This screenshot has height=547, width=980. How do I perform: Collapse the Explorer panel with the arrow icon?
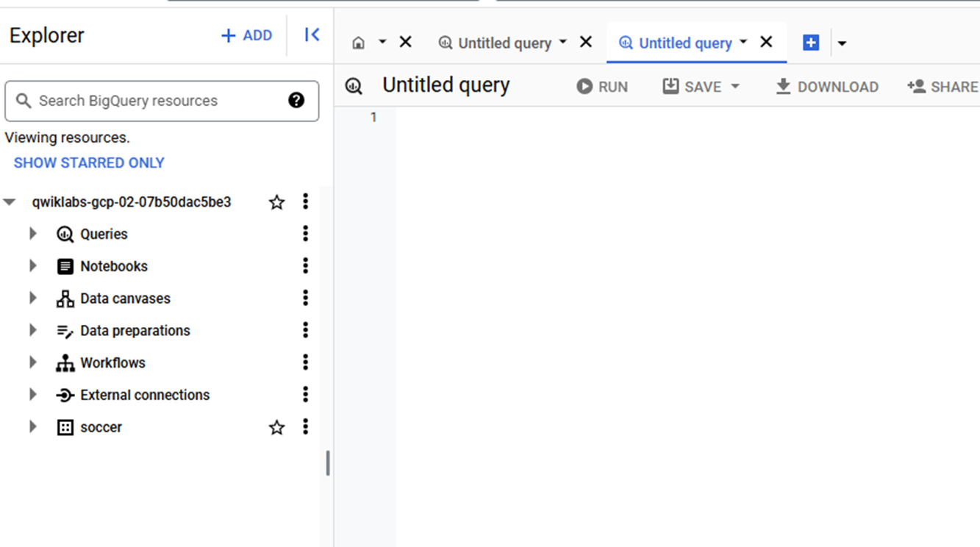312,35
